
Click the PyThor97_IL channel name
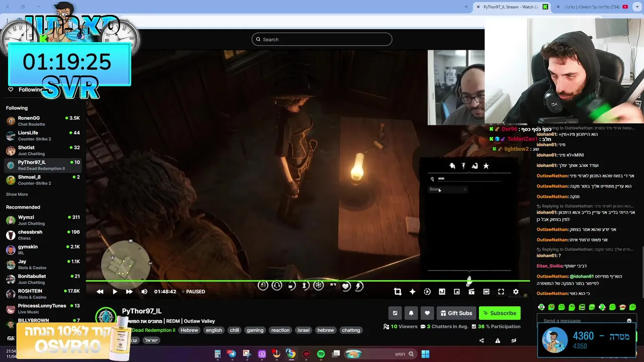coord(142,311)
